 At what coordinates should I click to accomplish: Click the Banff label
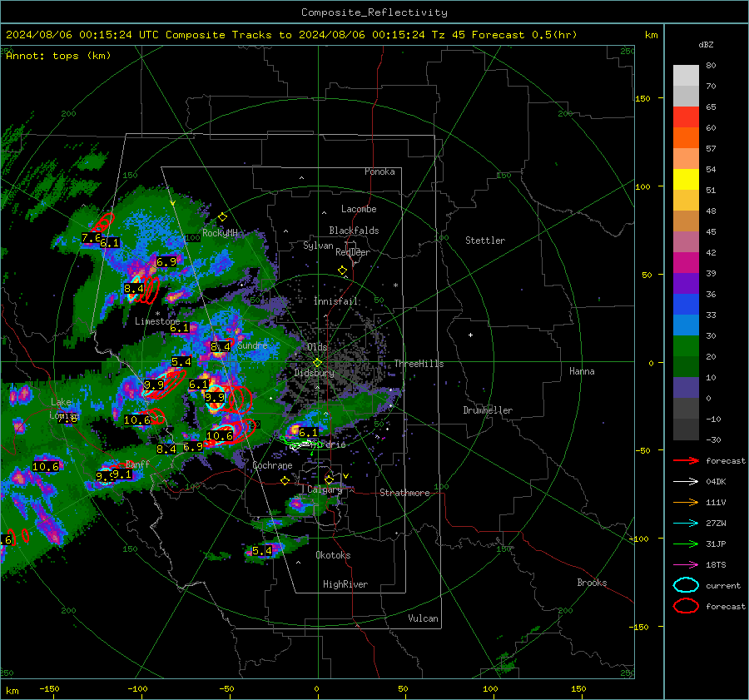(137, 464)
